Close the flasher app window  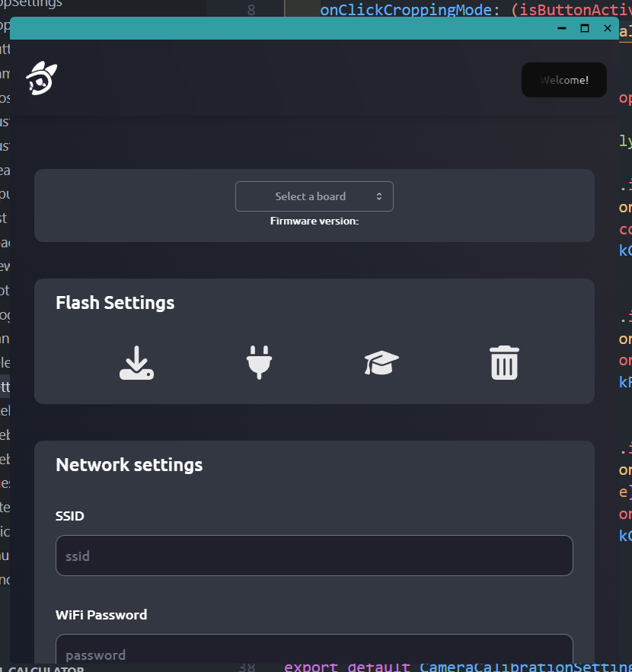click(x=607, y=28)
